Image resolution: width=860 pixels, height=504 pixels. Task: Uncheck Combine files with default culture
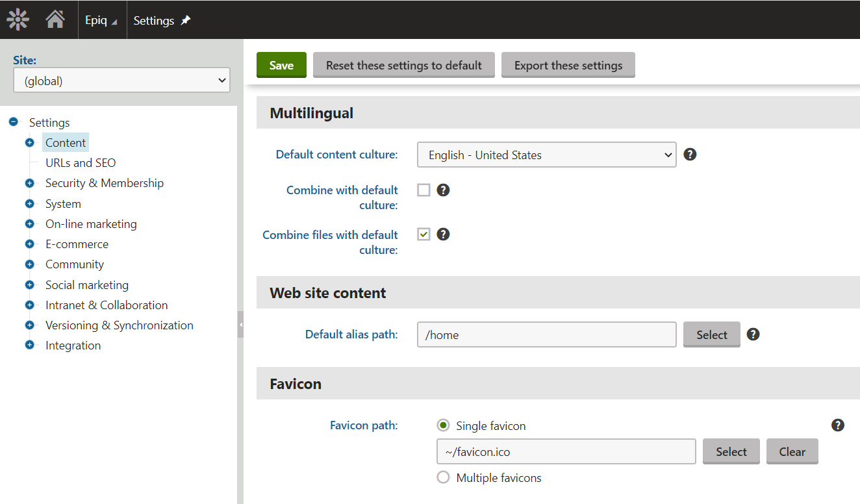coord(424,234)
